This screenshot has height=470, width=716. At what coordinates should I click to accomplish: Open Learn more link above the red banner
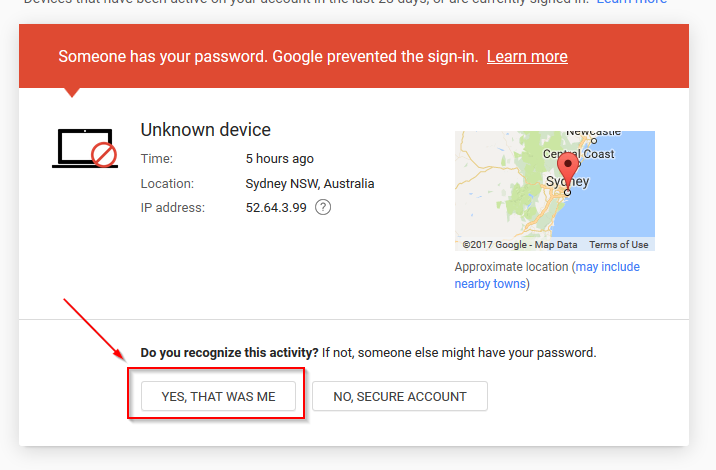[x=631, y=2]
